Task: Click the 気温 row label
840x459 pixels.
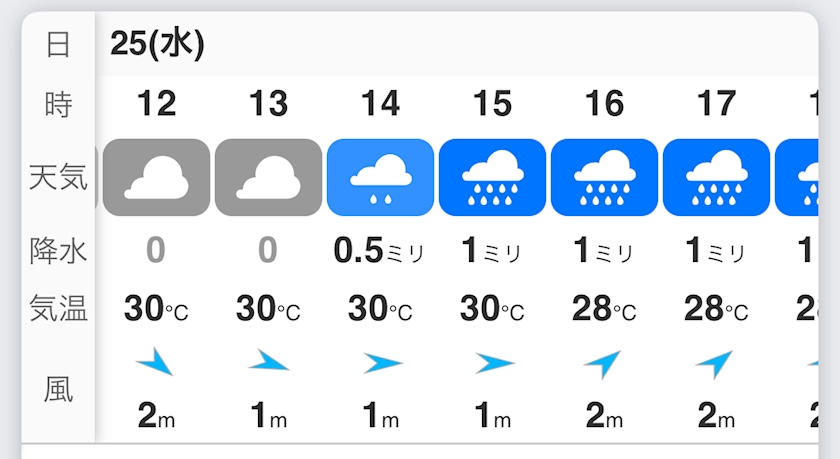Action: click(x=58, y=310)
